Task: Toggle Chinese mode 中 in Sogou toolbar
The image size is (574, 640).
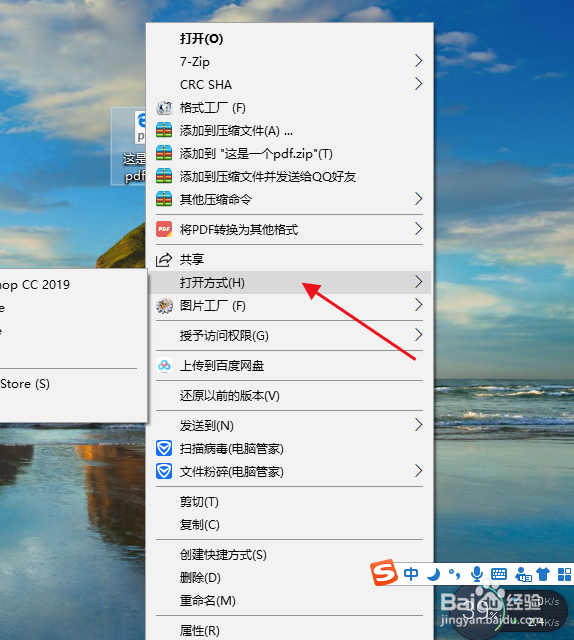Action: click(x=411, y=574)
